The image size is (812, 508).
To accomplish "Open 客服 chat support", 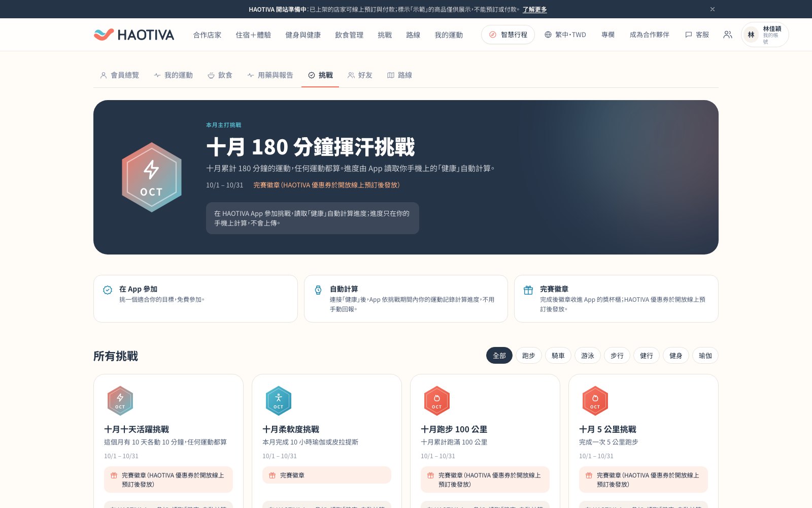I will pos(697,35).
